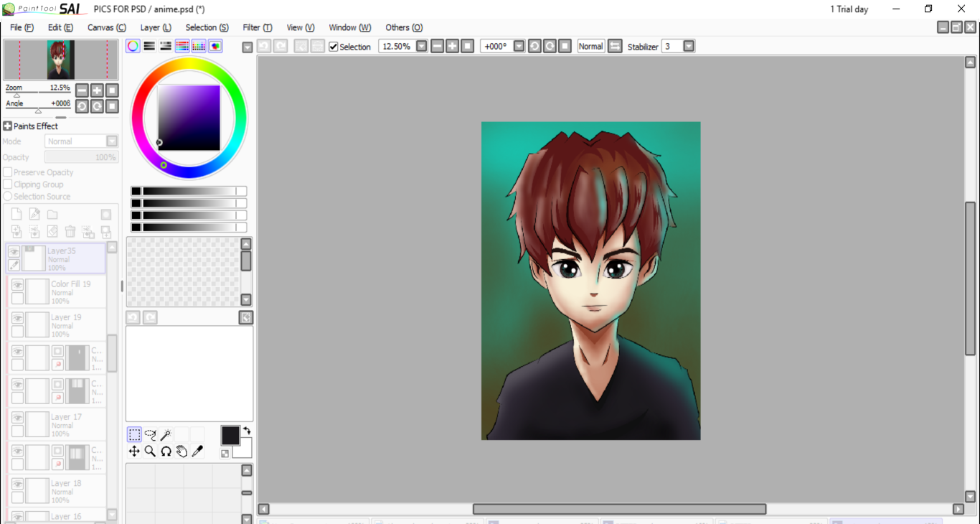Reset the angle with the navigator button
Viewport: 980px width, 524px height.
pos(112,106)
